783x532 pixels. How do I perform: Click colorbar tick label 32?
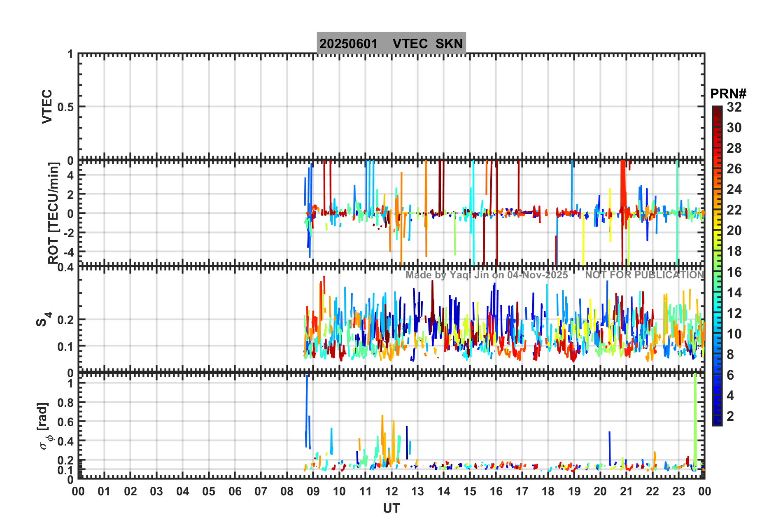[x=734, y=107]
